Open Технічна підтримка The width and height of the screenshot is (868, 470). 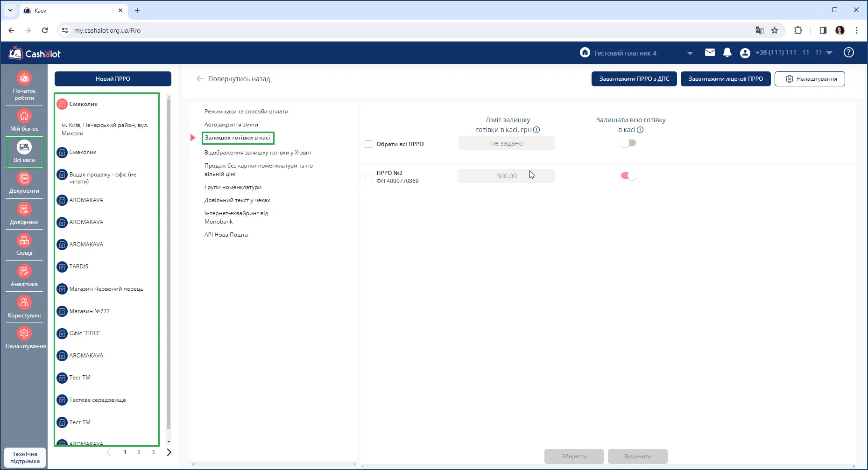point(25,457)
